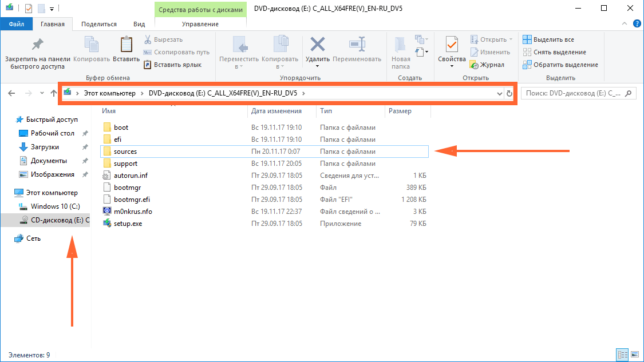Expand the Delete (Удалить) dropdown arrow

click(318, 66)
